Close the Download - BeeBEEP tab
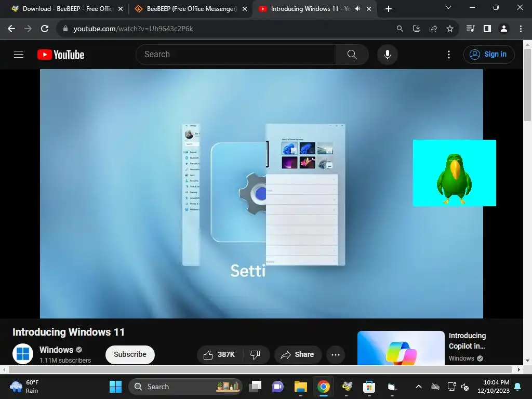Viewport: 532px width, 399px height. [121, 9]
